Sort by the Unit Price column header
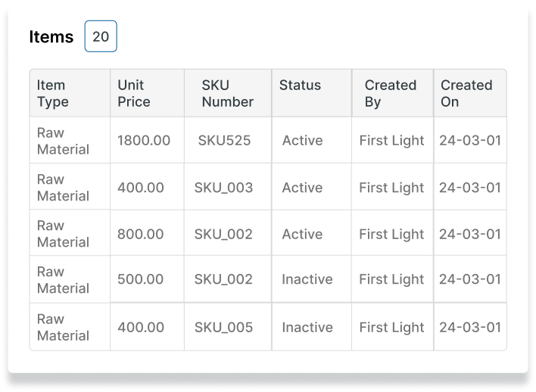This screenshot has width=536, height=392. (134, 93)
